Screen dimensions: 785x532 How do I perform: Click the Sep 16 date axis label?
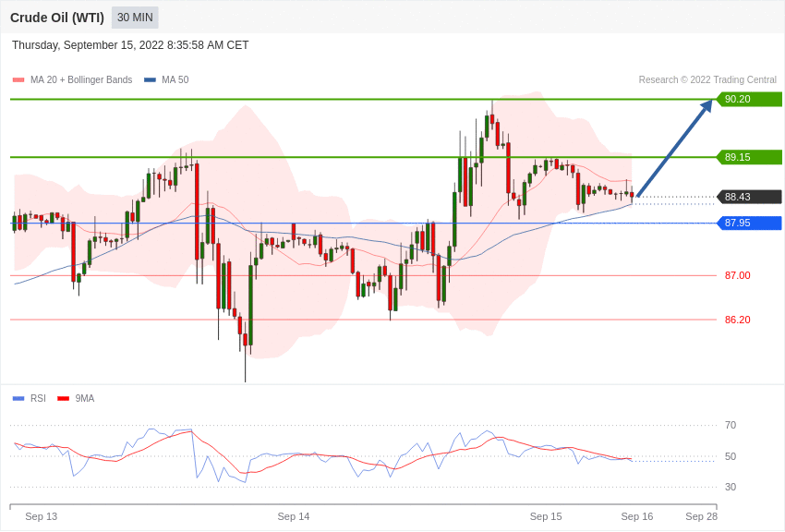pos(637,516)
